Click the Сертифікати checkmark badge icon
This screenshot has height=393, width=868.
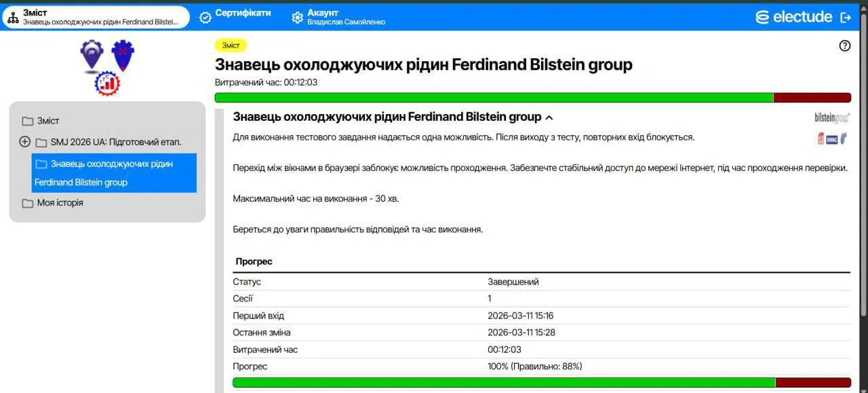point(205,18)
